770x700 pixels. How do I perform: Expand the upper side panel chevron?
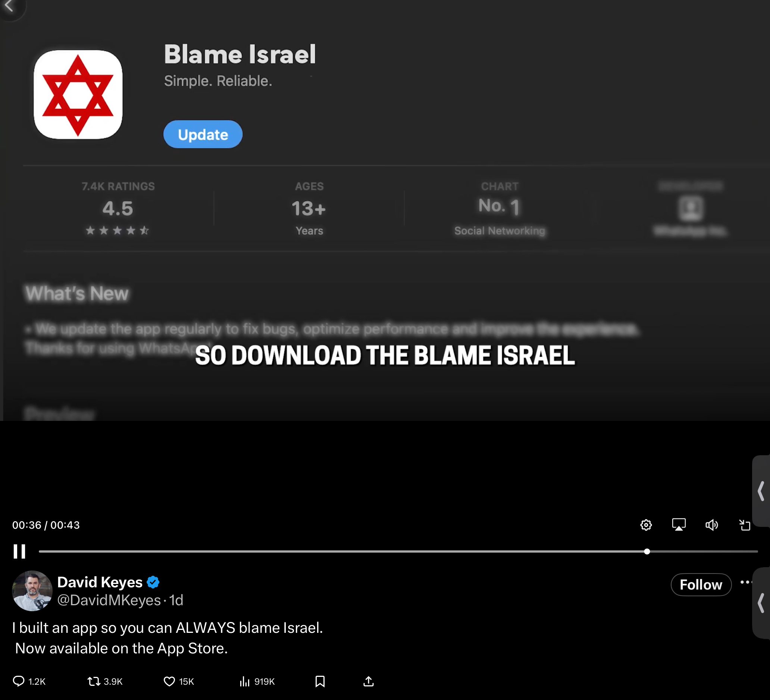pos(761,491)
